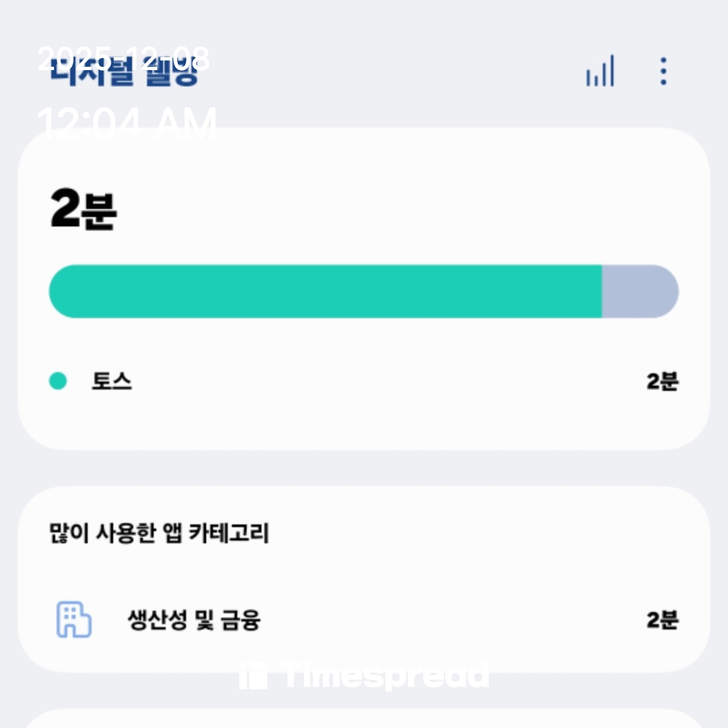The width and height of the screenshot is (728, 728).
Task: Tap the large total 2분 screen time
Action: point(84,210)
